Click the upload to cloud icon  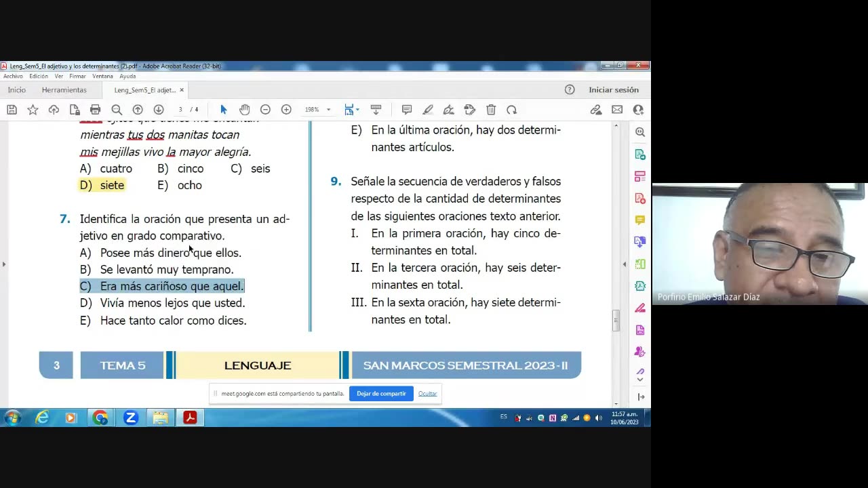coord(54,110)
